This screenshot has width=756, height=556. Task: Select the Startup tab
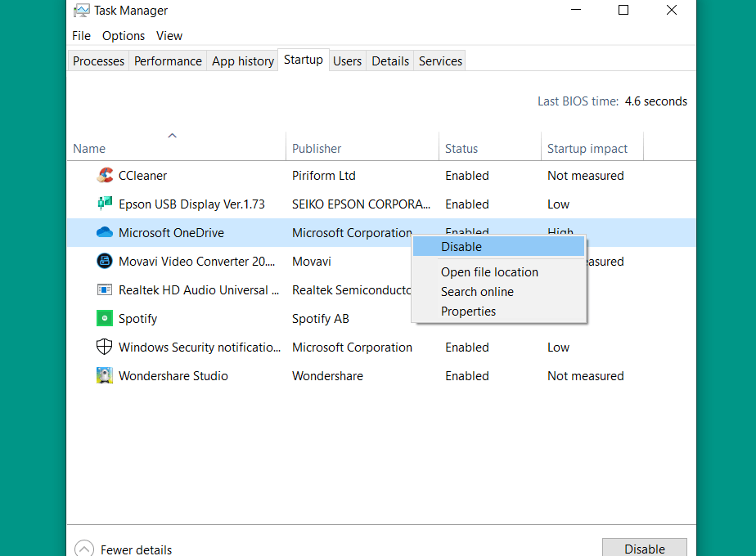(x=304, y=60)
